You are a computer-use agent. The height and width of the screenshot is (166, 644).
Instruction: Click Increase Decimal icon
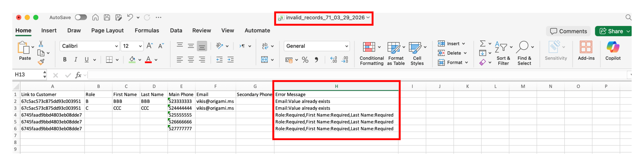click(x=334, y=60)
